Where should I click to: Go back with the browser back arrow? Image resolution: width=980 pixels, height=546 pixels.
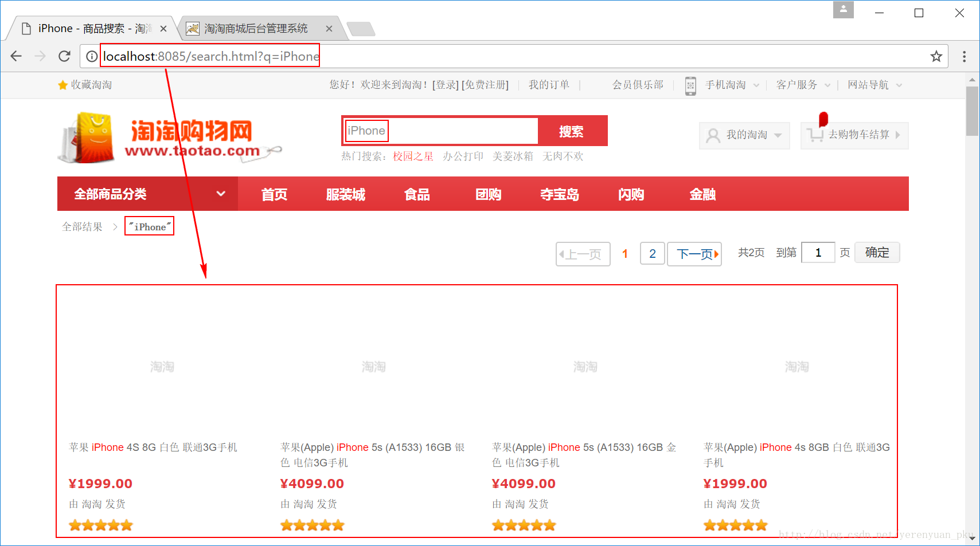pyautogui.click(x=16, y=56)
